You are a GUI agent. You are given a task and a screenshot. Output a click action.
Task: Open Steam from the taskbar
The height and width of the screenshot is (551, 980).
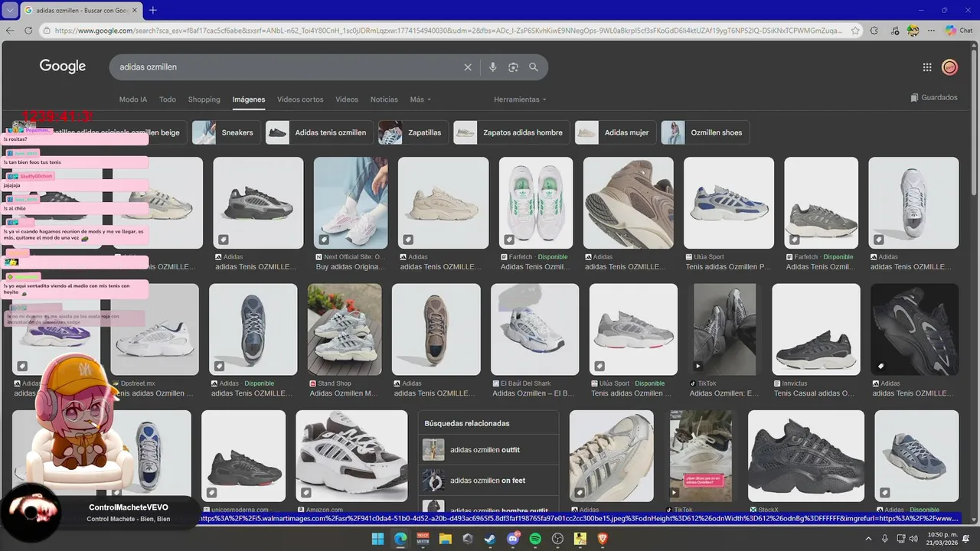click(x=490, y=539)
